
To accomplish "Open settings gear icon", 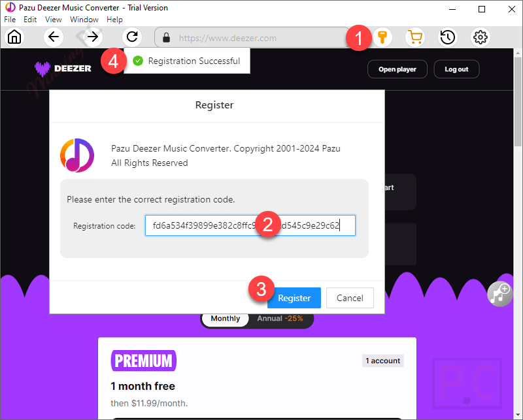I will 481,37.
